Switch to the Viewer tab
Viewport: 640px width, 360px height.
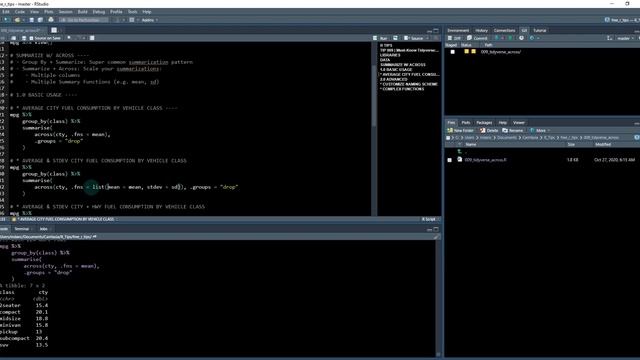pos(519,122)
